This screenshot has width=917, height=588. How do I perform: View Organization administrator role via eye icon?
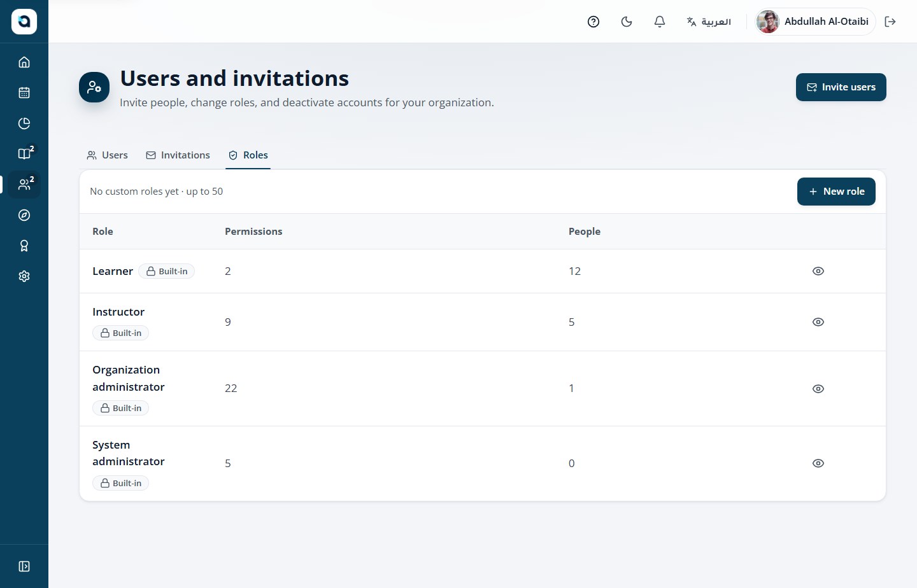818,389
